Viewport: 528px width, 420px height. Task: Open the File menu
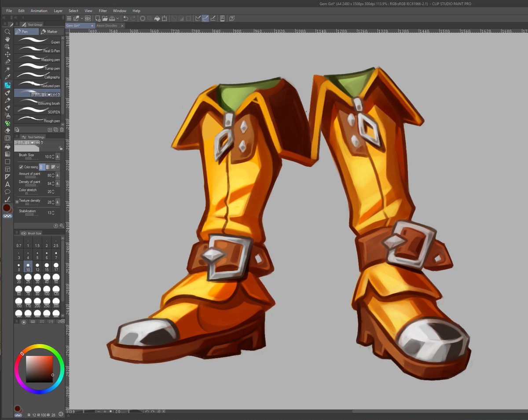[9, 11]
